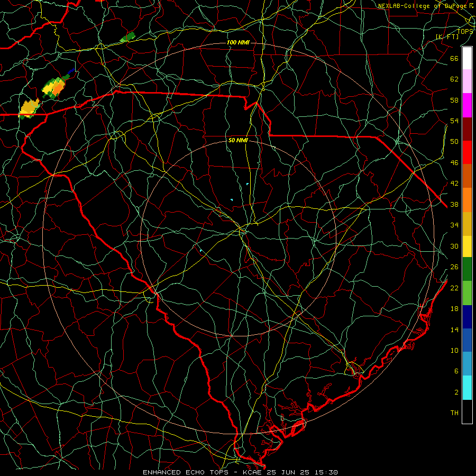Click the '50 NMI' range ring label
This screenshot has height=476, width=476.
(238, 140)
